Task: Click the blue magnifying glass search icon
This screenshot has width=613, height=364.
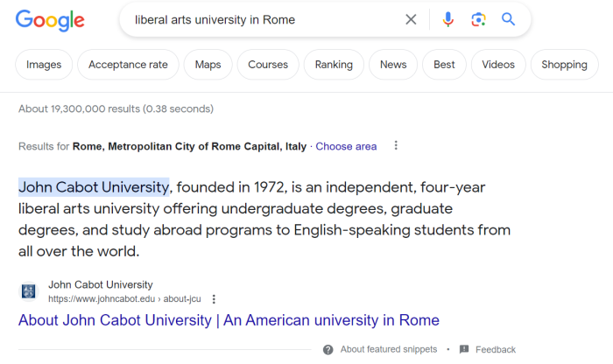Action: pyautogui.click(x=508, y=19)
